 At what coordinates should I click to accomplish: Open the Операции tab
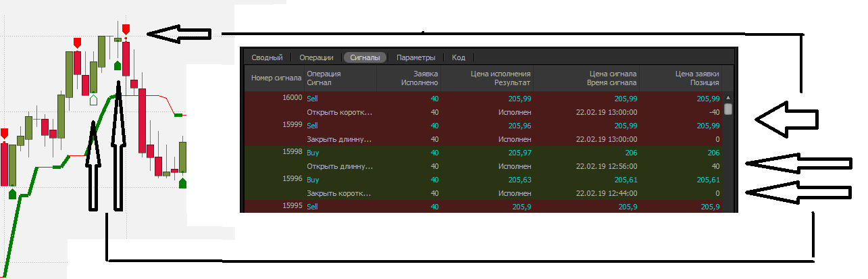(x=316, y=58)
